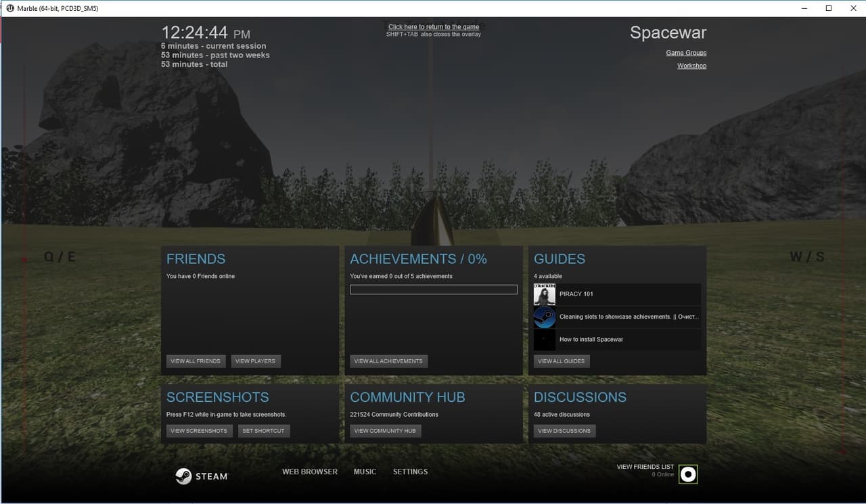Image resolution: width=866 pixels, height=504 pixels.
Task: Click the Achievements / 0% heading
Action: point(419,259)
